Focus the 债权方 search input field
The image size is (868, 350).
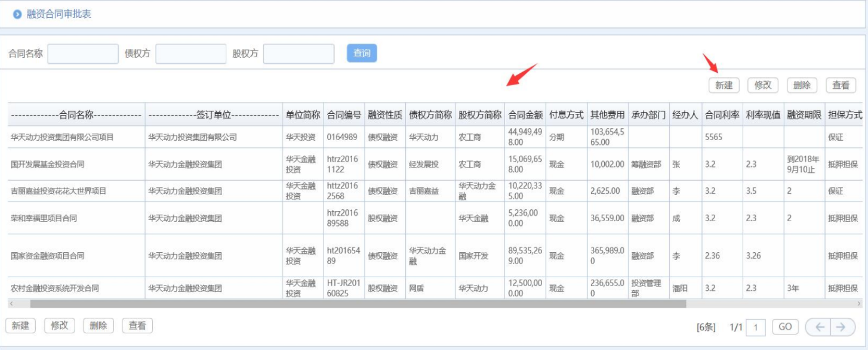191,54
